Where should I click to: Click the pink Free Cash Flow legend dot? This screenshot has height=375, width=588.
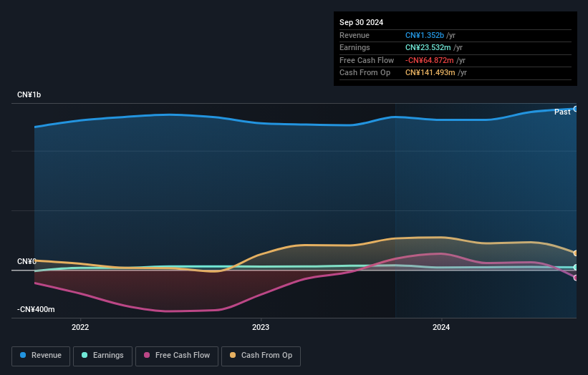pos(147,355)
